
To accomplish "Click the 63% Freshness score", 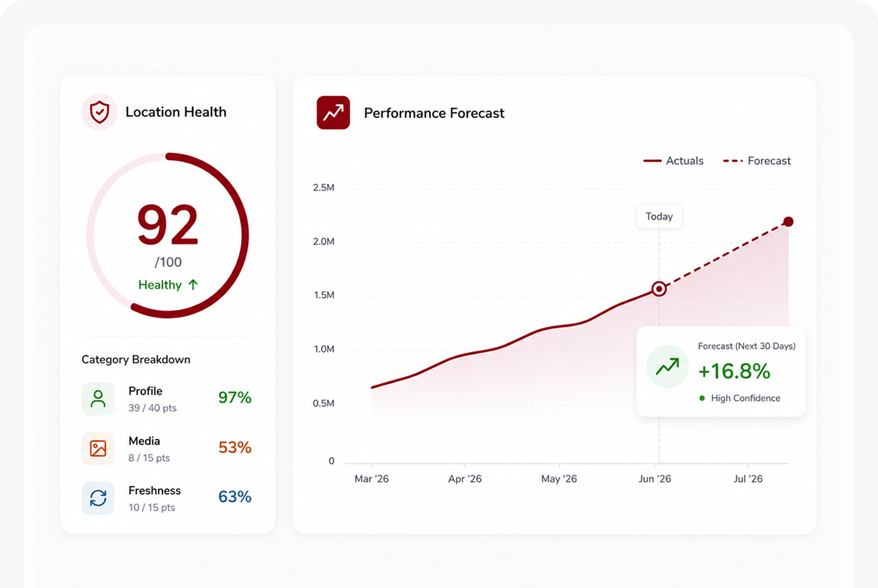I will 235,497.
